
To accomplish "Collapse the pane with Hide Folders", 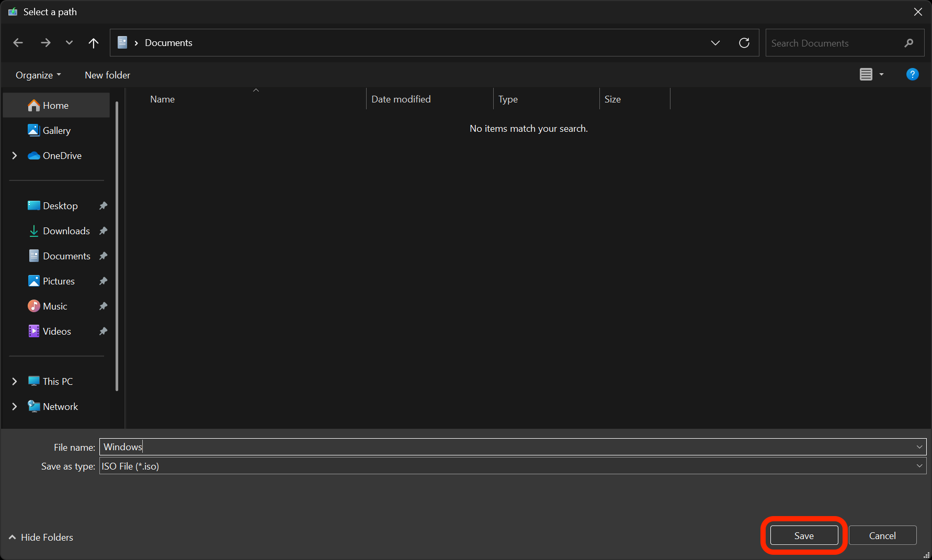I will point(41,538).
